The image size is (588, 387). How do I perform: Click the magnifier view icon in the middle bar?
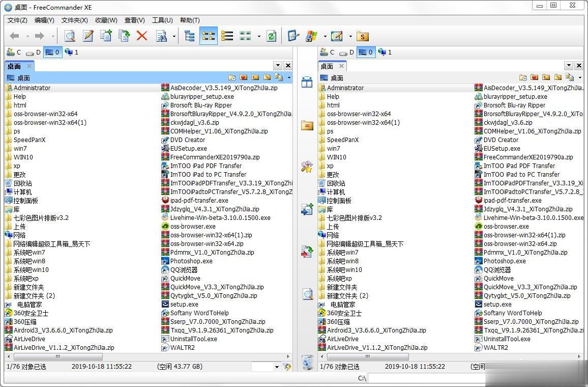(x=308, y=294)
